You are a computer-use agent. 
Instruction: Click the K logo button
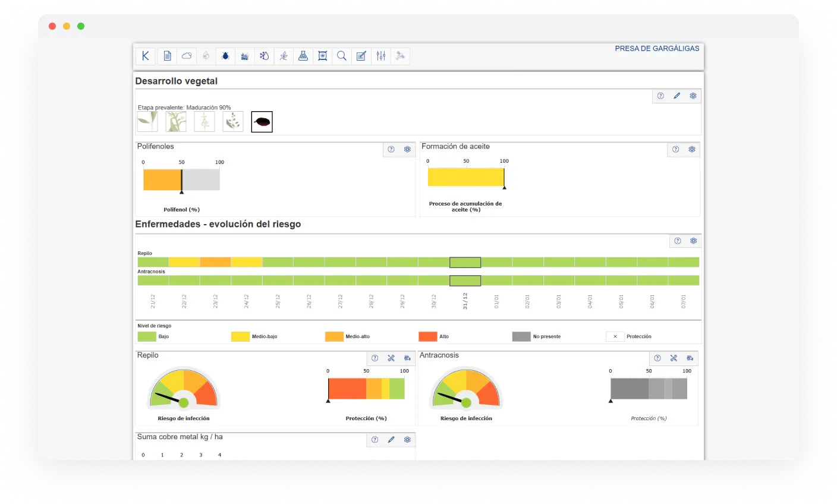pyautogui.click(x=146, y=56)
